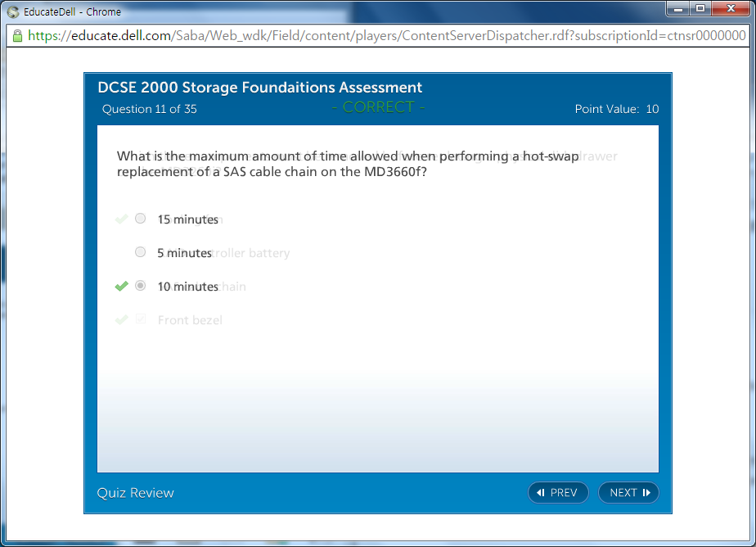Screen dimensions: 756x547
Task: Click the Question 11 of 35 counter
Action: [150, 109]
